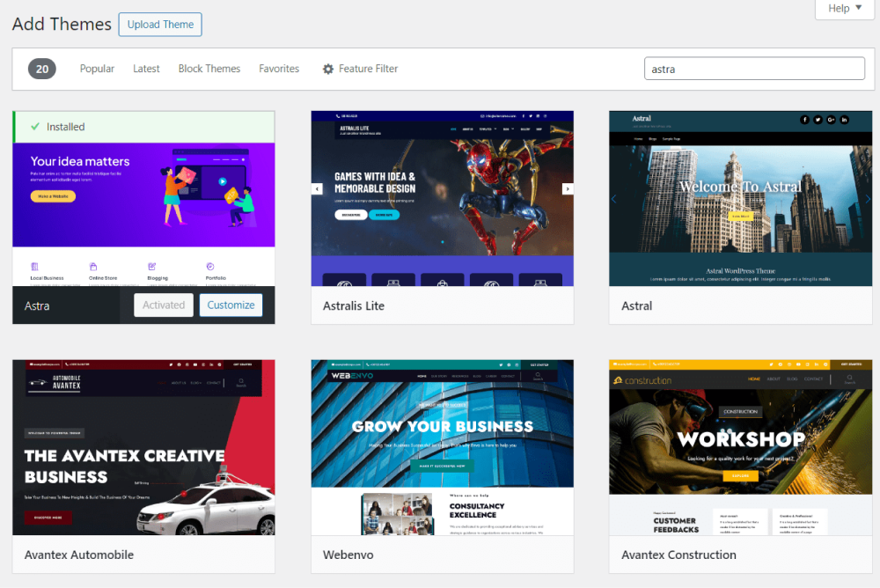The image size is (880, 588).
Task: Click the Astra theme name label
Action: coord(37,306)
